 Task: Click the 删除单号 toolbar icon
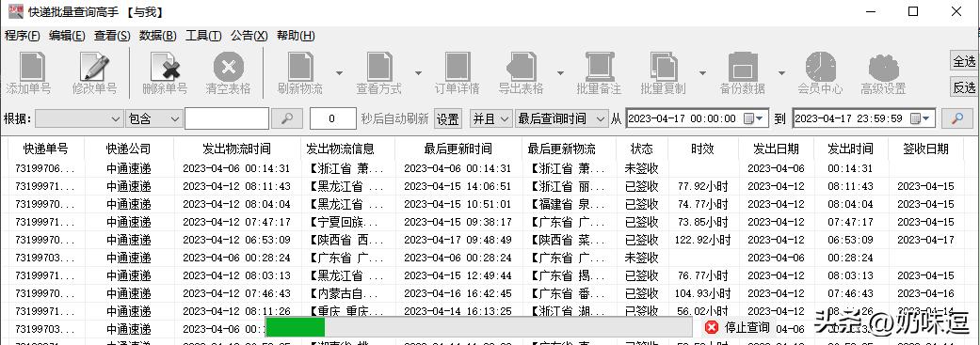coord(166,68)
